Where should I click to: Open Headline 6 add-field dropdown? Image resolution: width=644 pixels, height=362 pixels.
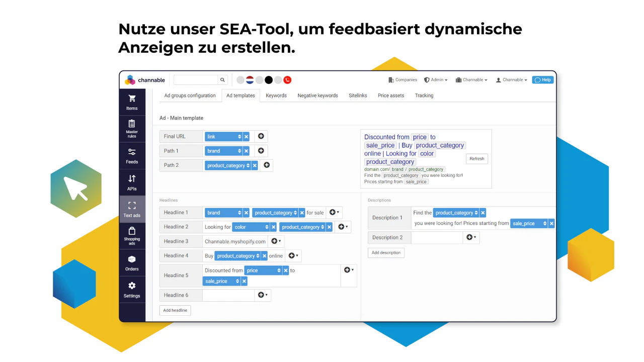pos(263,295)
